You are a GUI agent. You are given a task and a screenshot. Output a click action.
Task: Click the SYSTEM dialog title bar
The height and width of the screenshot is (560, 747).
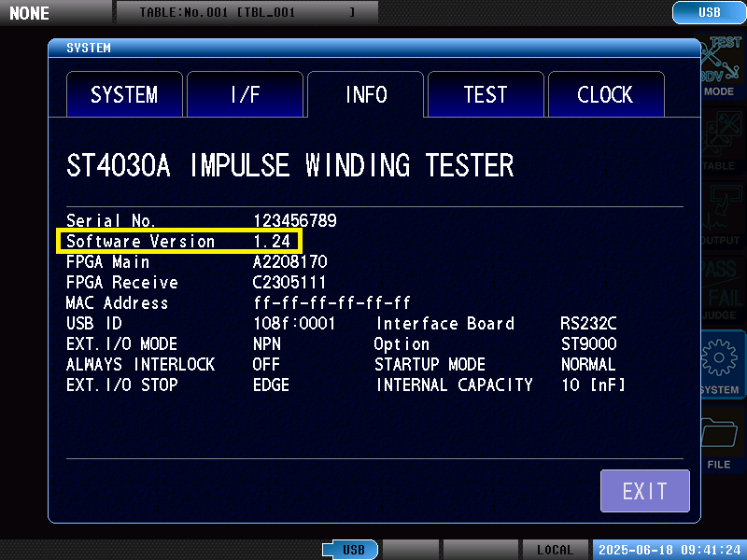coord(374,48)
